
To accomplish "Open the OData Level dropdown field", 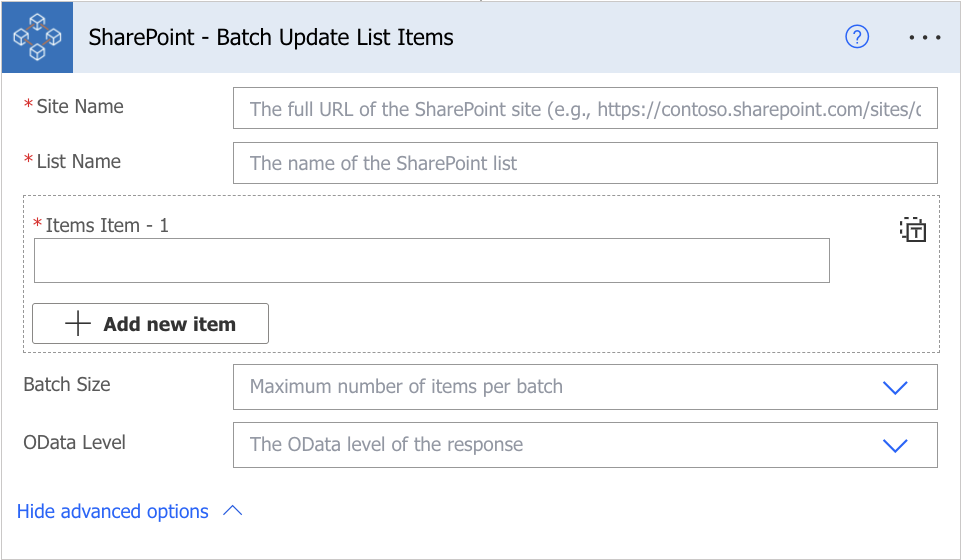I will [585, 445].
